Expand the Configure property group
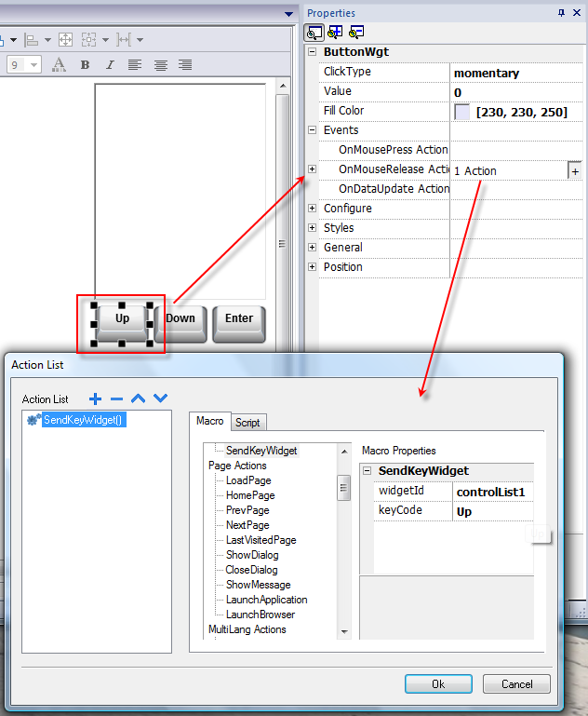The width and height of the screenshot is (588, 716). [312, 209]
